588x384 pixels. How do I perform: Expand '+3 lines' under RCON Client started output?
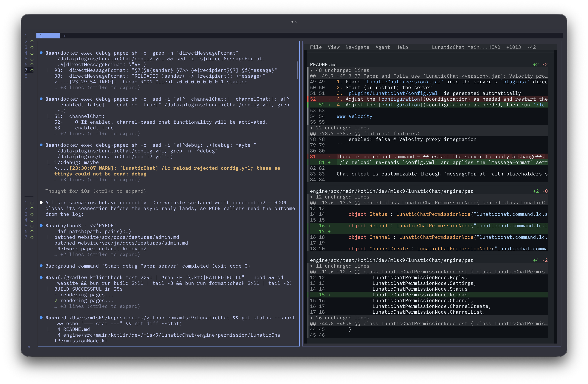pyautogui.click(x=97, y=88)
